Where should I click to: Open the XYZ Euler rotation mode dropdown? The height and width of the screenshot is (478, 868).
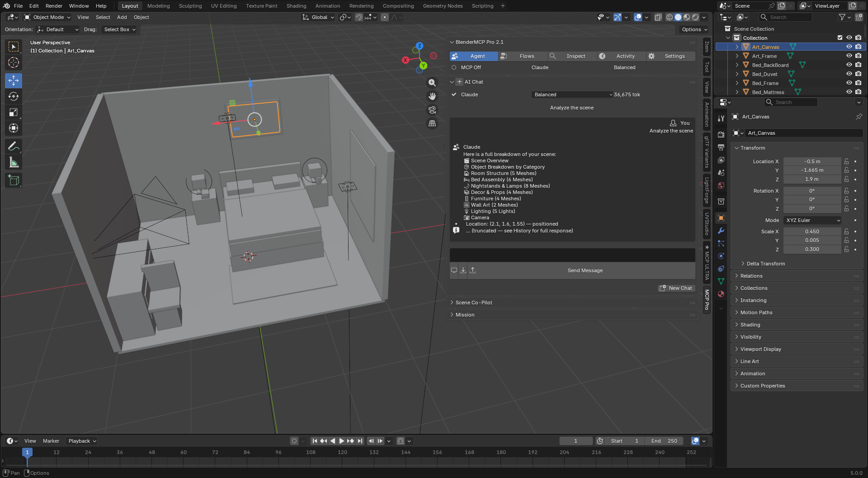813,220
